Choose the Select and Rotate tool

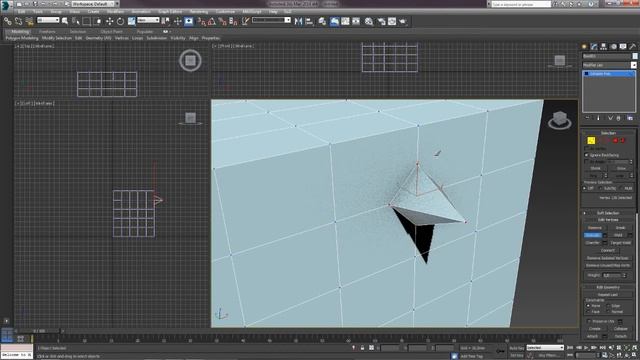click(120, 21)
